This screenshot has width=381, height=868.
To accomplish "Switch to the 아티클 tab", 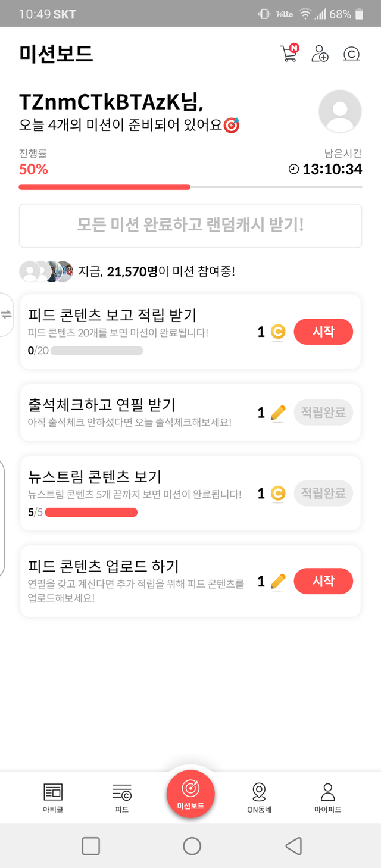I will pyautogui.click(x=53, y=798).
